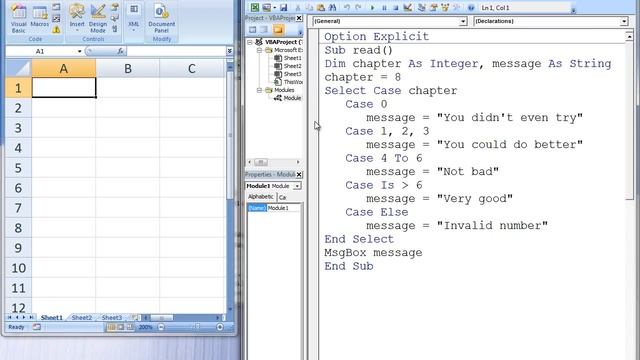Open Macro Security warning icon

click(56, 29)
